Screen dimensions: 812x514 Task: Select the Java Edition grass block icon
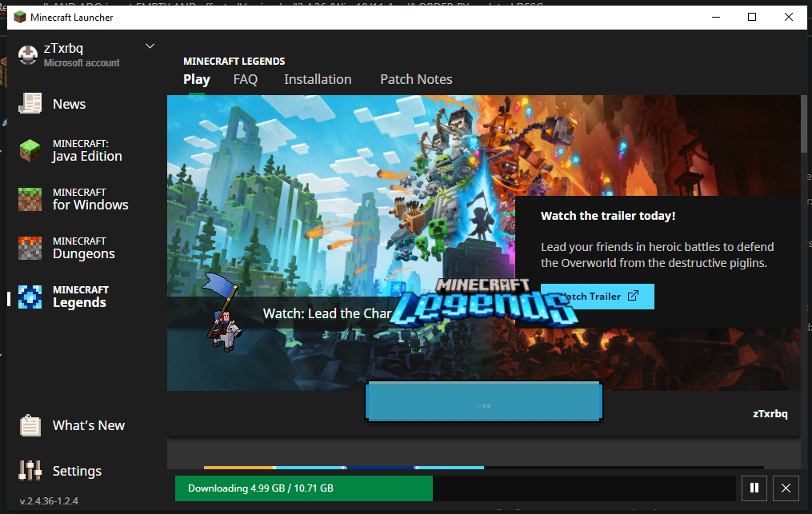[30, 150]
